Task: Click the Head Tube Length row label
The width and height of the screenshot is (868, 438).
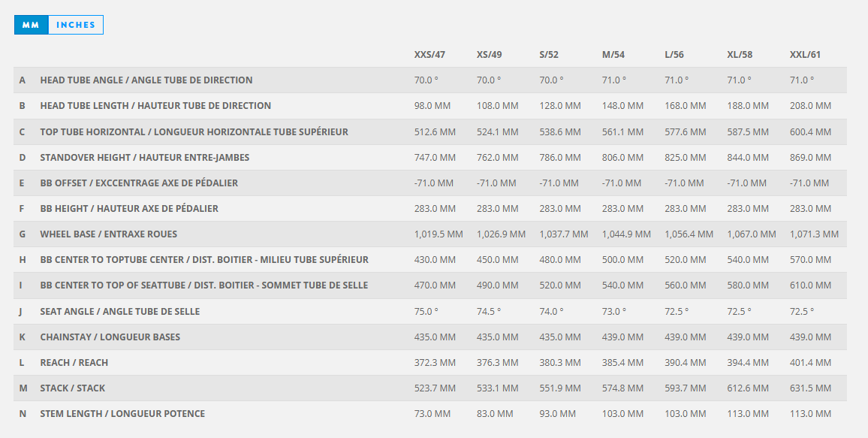Action: coord(155,106)
